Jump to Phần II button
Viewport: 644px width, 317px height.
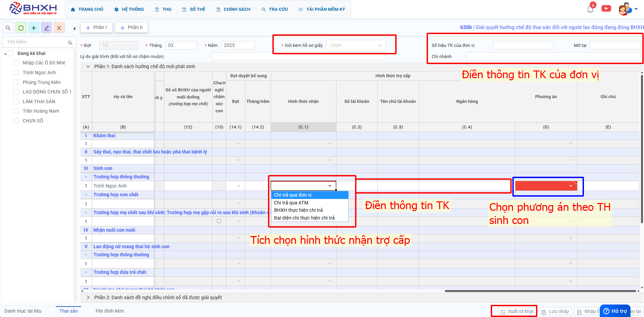(x=131, y=28)
